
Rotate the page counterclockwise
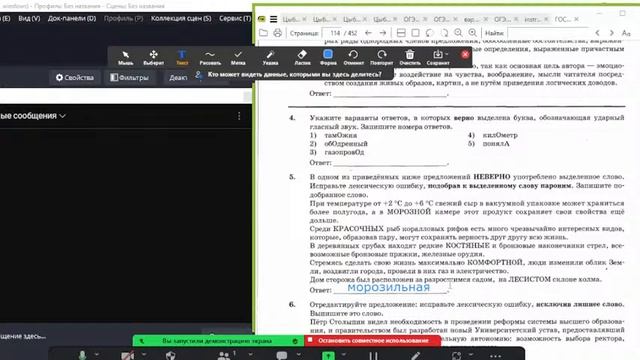coord(429,33)
